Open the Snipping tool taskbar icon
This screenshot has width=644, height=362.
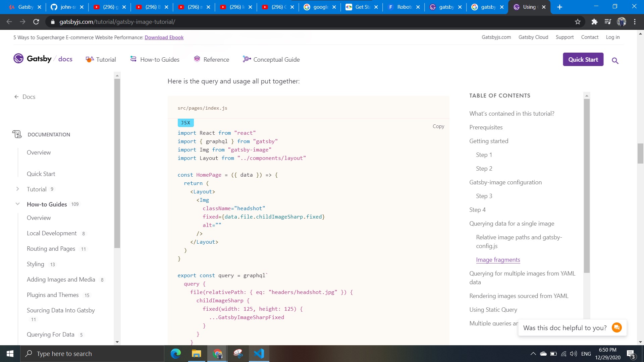point(238,354)
